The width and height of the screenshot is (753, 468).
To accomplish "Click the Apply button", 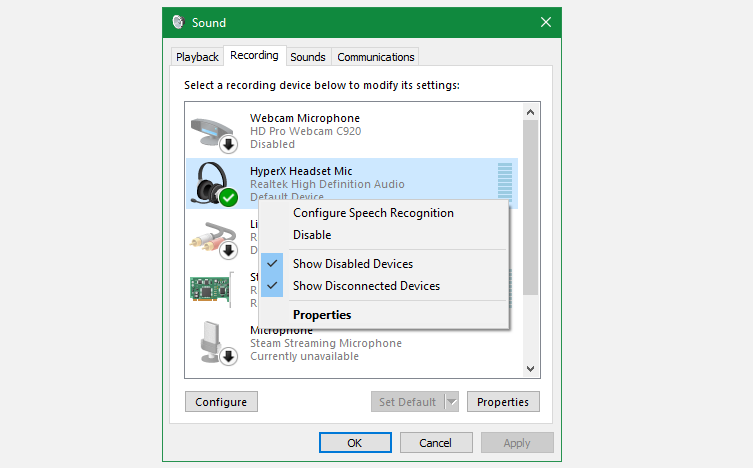I will 517,443.
